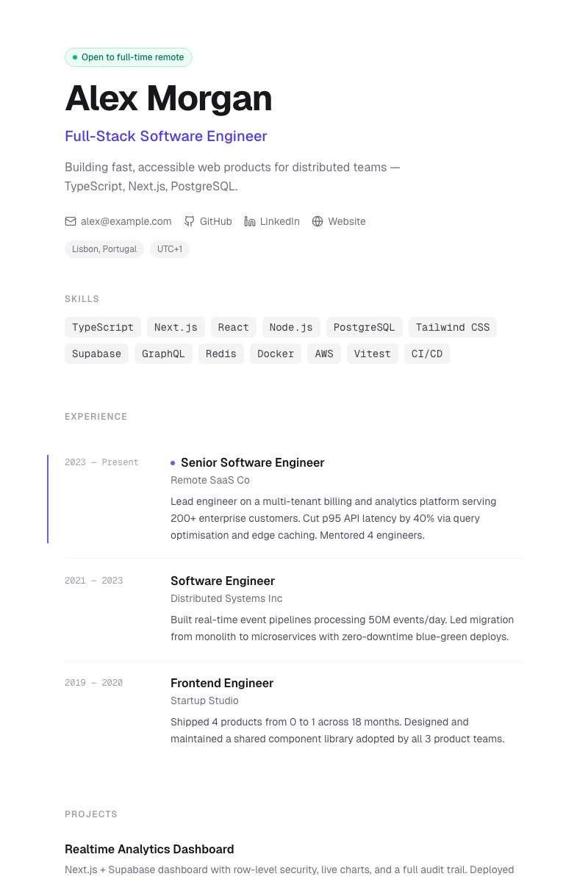The width and height of the screenshot is (588, 882).
Task: Click the envelope email icon
Action: [71, 221]
